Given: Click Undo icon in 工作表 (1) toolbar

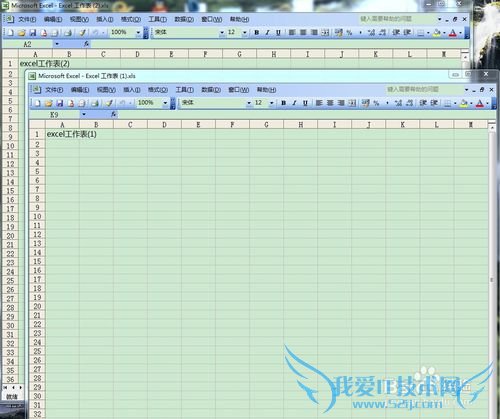Looking at the screenshot, I should (122, 103).
